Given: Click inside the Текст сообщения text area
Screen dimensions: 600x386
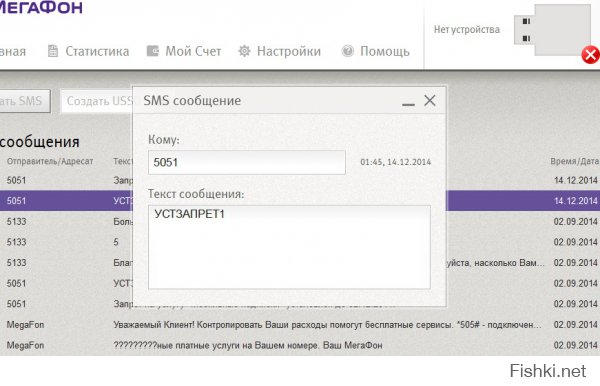Looking at the screenshot, I should click(x=289, y=247).
